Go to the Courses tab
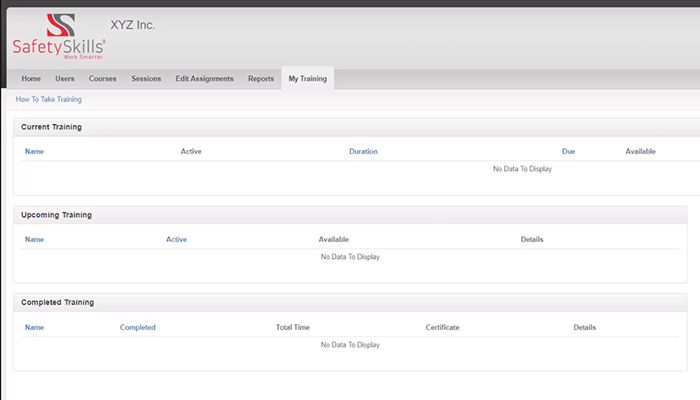The image size is (700, 400). (102, 79)
